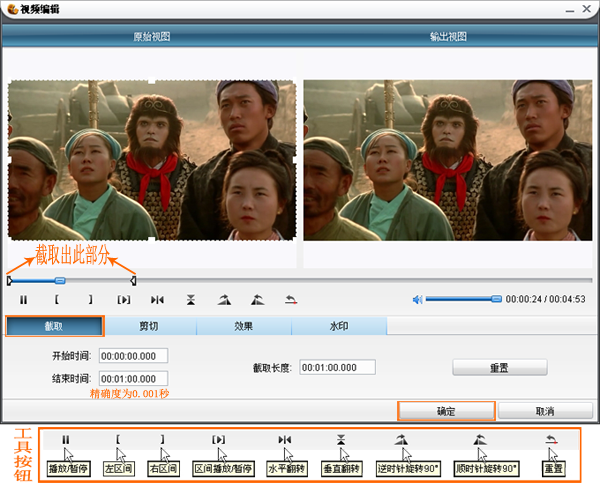The image size is (600, 487).
Task: Play the selected interval from the player toolbar
Action: pos(124,300)
